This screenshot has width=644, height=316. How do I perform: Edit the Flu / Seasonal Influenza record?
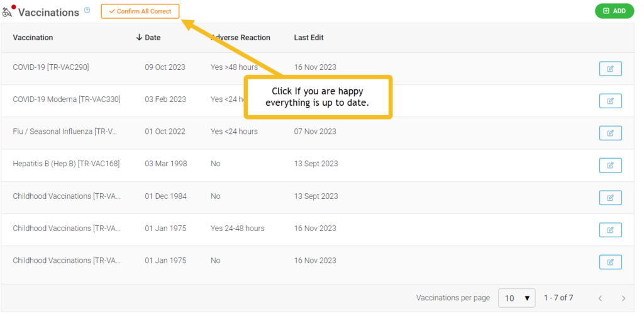coord(610,133)
